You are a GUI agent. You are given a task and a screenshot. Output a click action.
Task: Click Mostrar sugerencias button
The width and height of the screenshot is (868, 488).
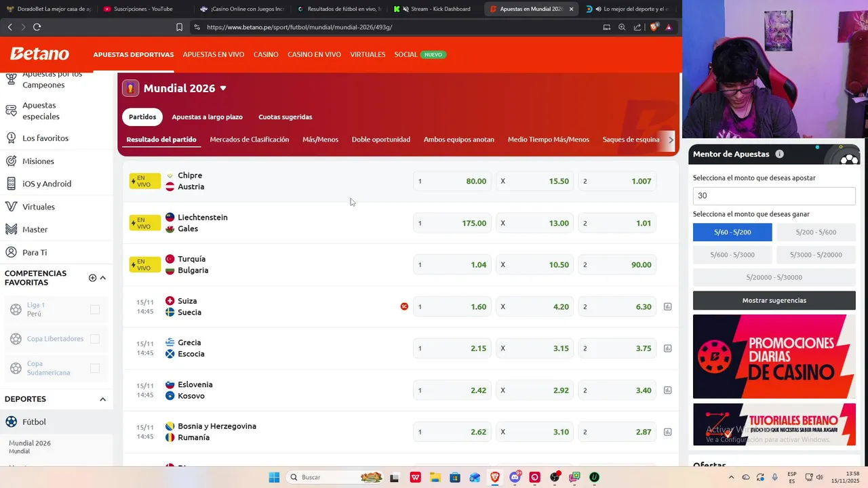774,300
